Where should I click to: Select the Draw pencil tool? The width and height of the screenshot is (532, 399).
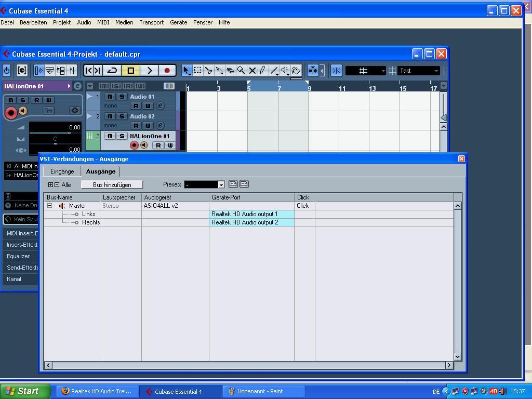(262, 71)
